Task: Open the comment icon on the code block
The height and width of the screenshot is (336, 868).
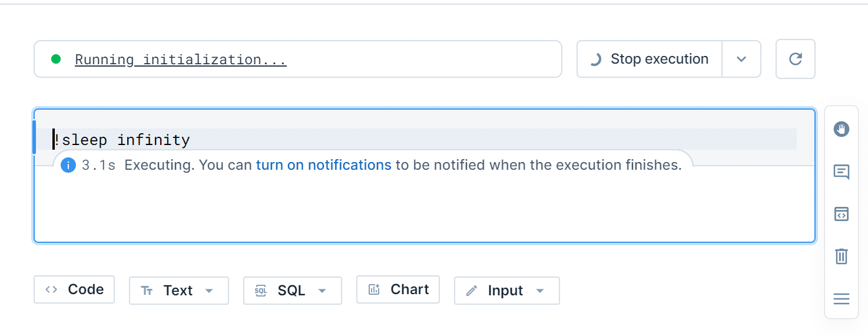Action: (842, 172)
